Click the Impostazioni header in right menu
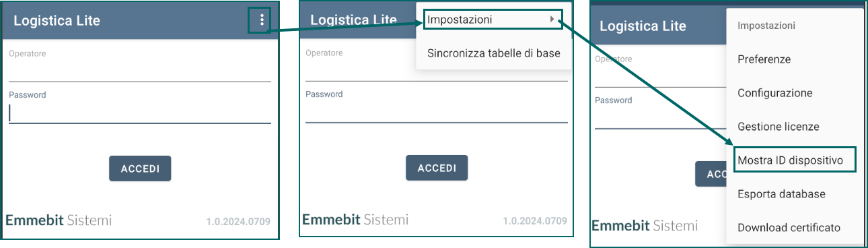Image resolution: width=868 pixels, height=248 pixels. pos(766,26)
